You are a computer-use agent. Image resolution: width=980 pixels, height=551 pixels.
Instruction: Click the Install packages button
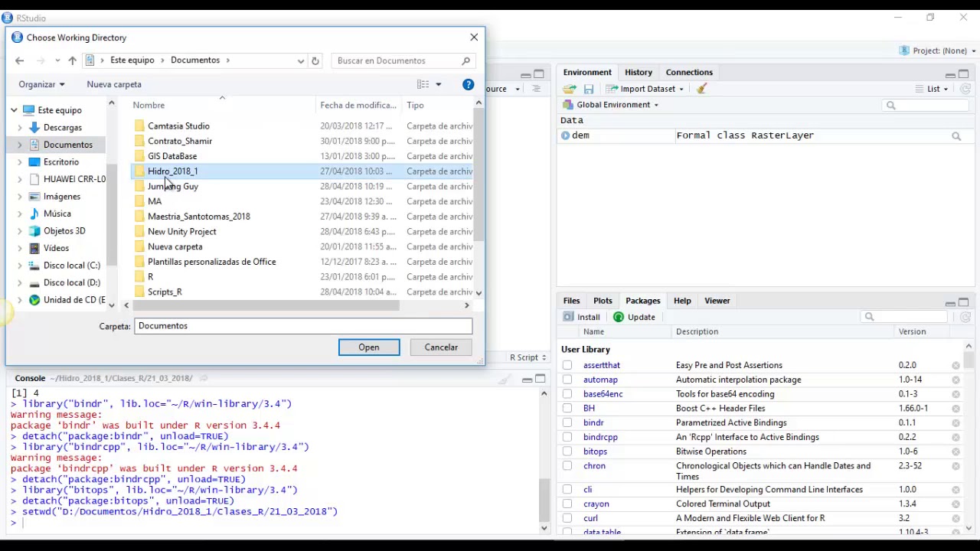(582, 317)
